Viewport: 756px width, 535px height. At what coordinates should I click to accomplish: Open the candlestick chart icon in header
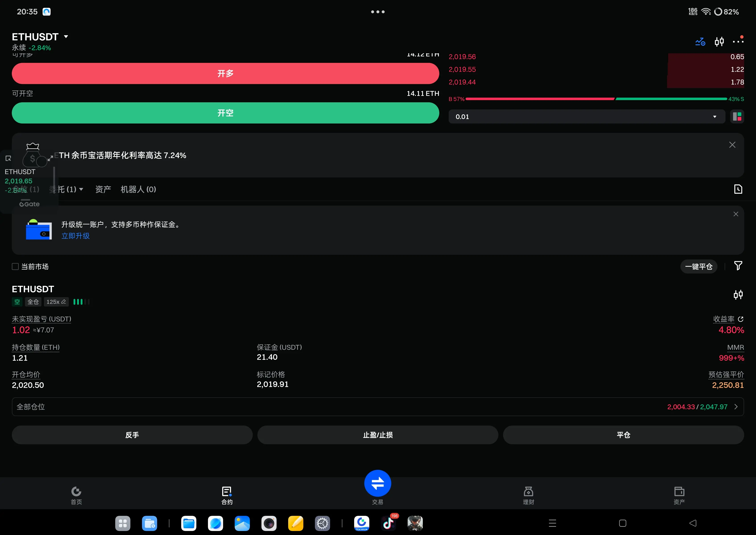719,41
